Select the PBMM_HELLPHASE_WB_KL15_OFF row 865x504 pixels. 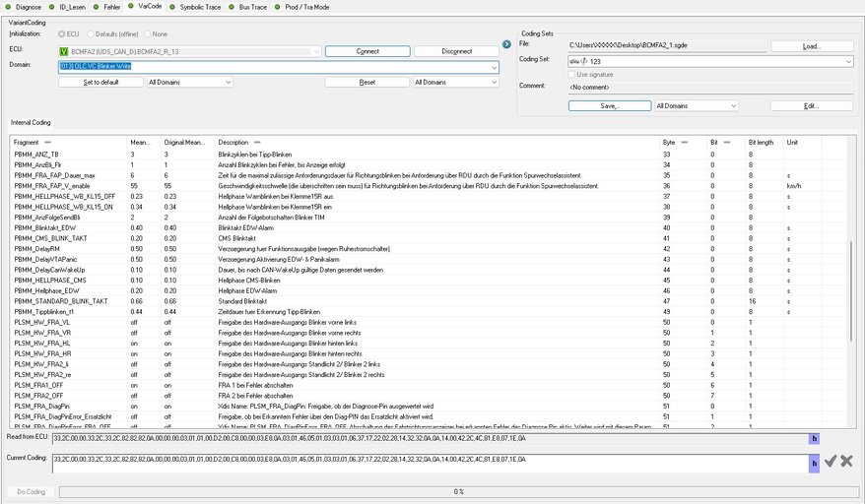[x=429, y=196]
